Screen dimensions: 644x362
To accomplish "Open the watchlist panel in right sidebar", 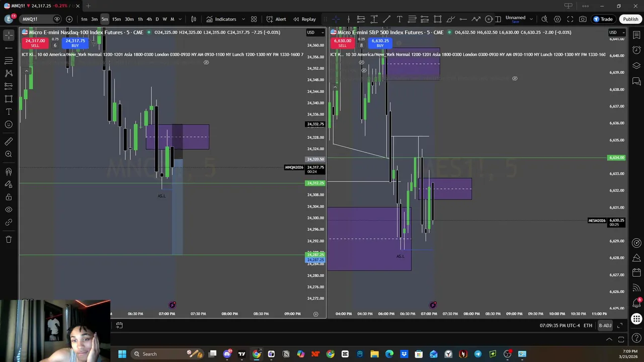I will click(636, 35).
